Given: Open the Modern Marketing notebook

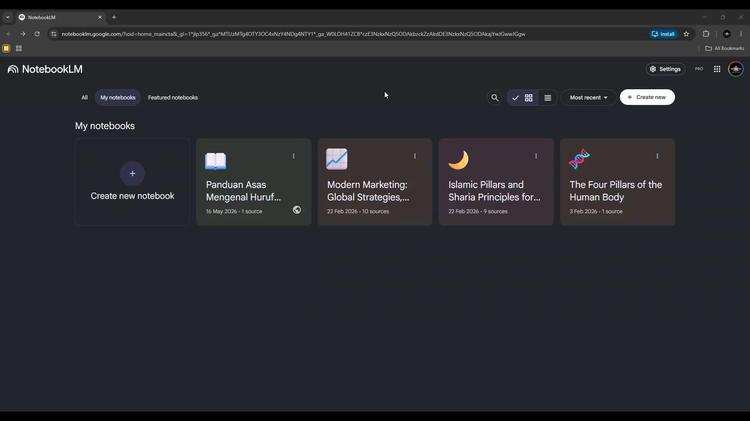Looking at the screenshot, I should (x=375, y=182).
